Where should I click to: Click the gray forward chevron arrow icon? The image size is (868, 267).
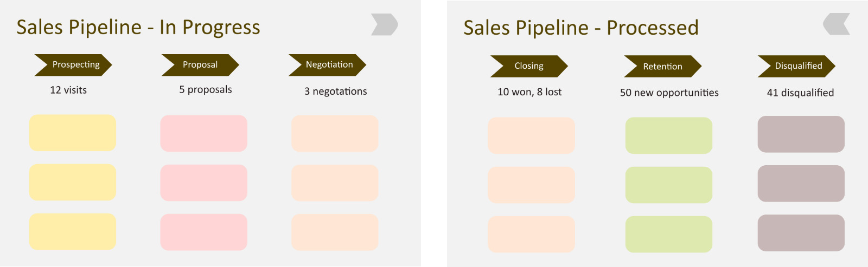tap(384, 25)
